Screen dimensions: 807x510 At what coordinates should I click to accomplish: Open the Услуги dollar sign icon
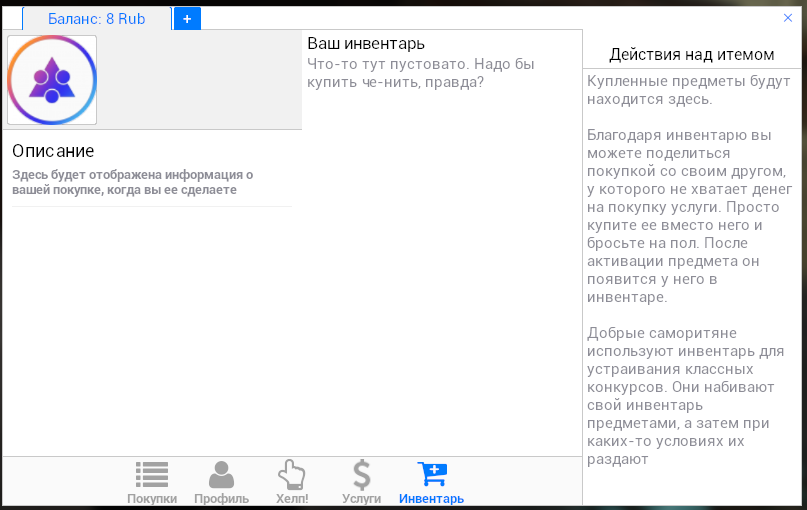361,474
